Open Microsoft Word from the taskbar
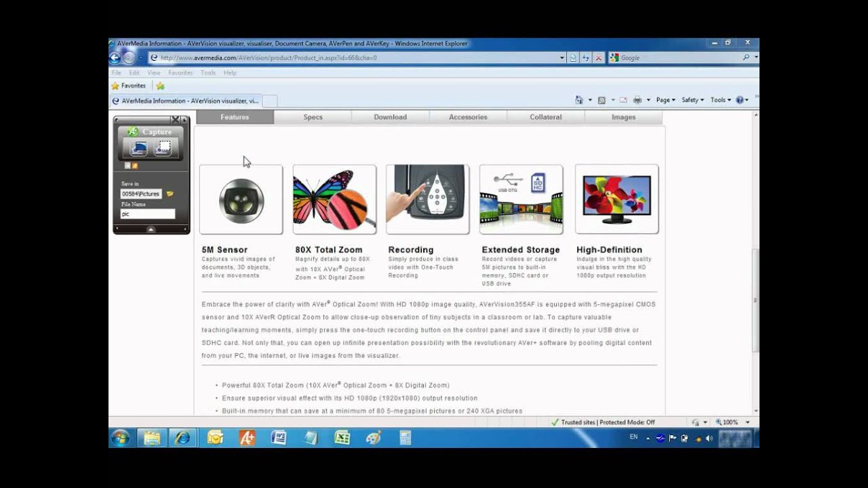The image size is (868, 488). tap(279, 438)
